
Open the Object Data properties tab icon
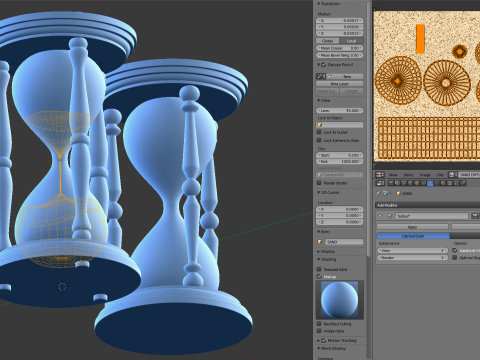click(436, 183)
